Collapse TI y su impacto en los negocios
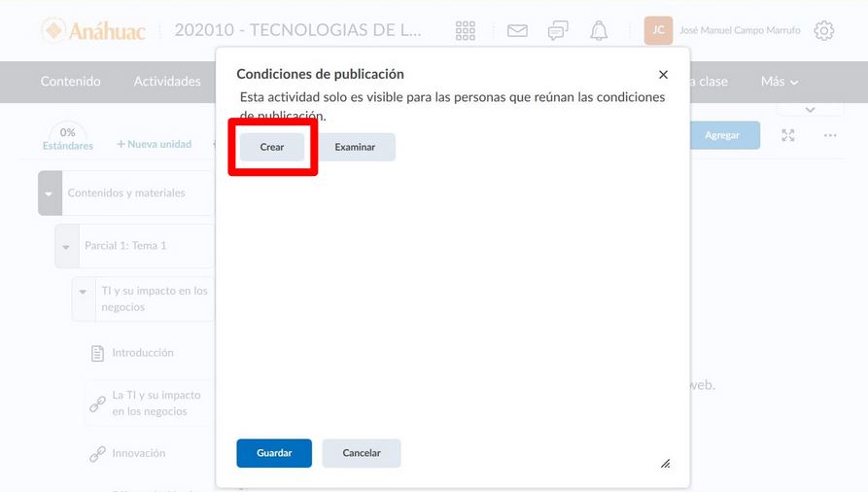Screen dimensions: 868x492 tap(84, 292)
